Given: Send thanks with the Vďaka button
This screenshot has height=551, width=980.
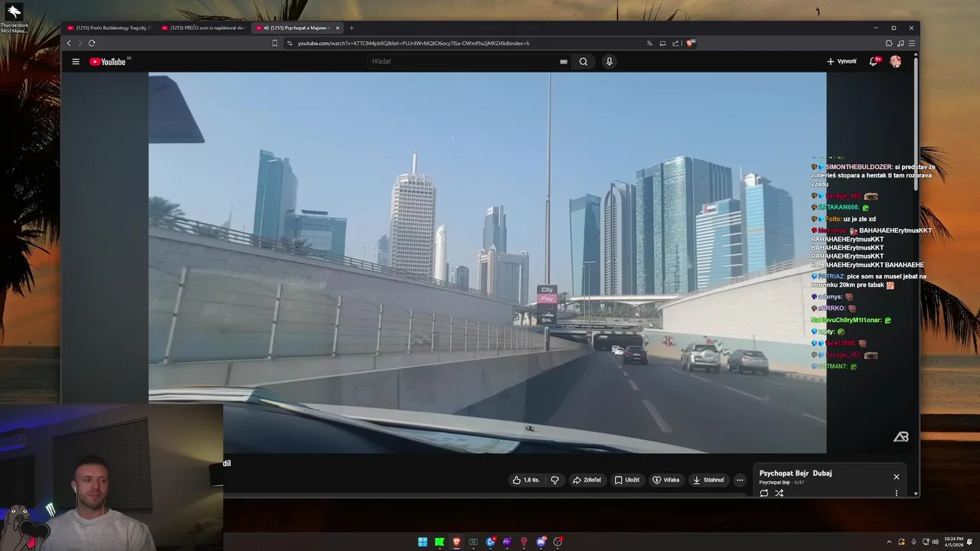Looking at the screenshot, I should 666,480.
